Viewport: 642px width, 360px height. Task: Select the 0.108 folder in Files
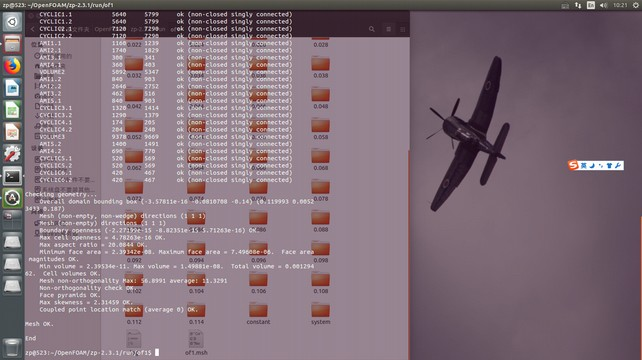(x=321, y=283)
